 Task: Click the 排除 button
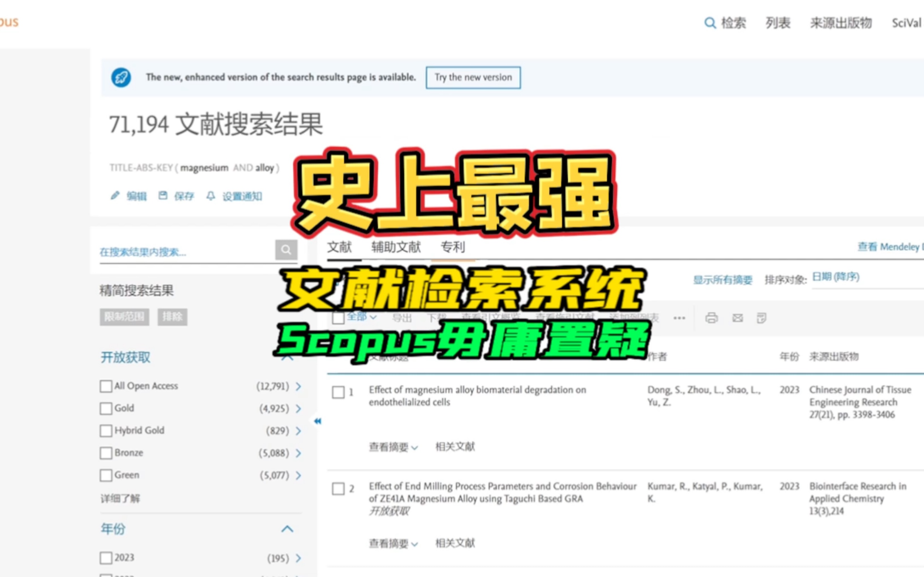click(x=172, y=317)
